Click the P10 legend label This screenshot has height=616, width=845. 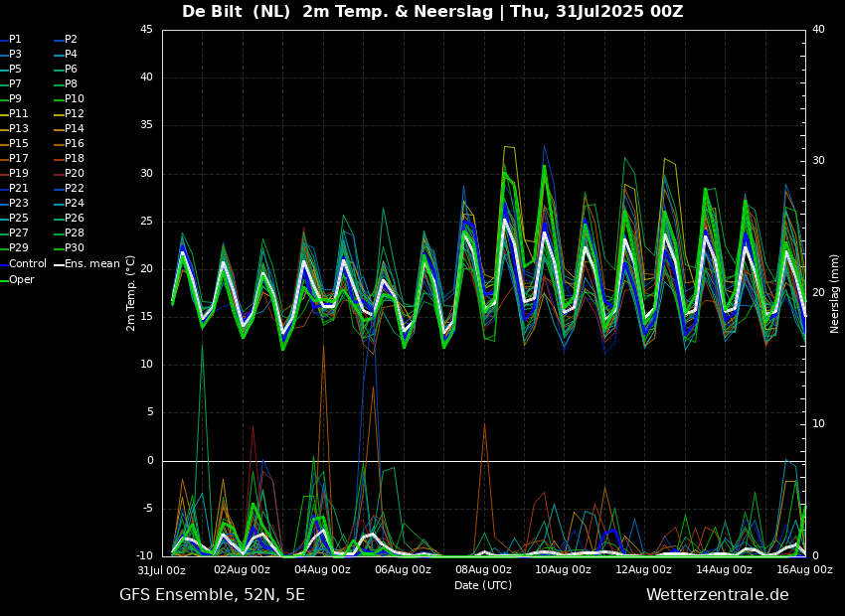tap(74, 99)
